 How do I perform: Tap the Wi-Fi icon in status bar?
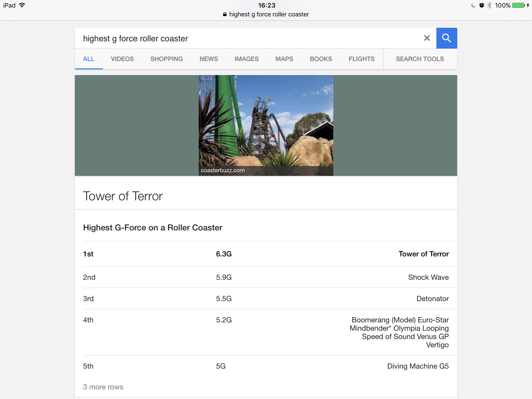22,5
